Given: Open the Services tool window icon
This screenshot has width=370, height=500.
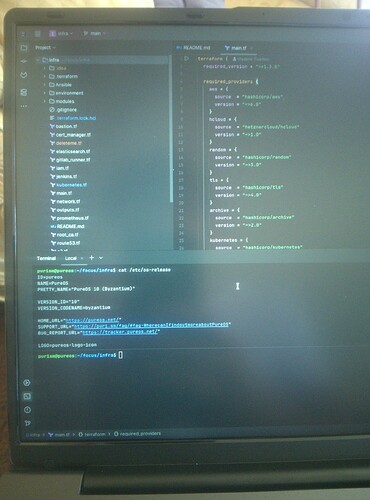Looking at the screenshot, I should point(27,383).
